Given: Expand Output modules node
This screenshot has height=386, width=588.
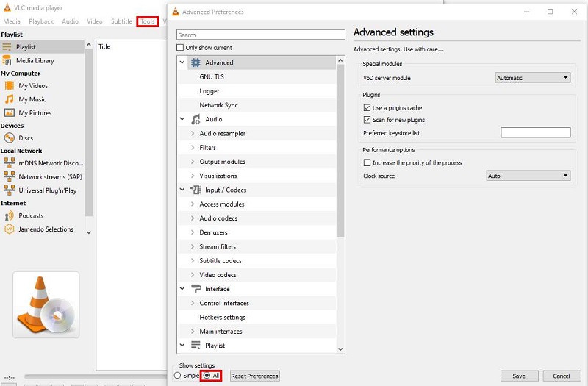Looking at the screenshot, I should (193, 162).
